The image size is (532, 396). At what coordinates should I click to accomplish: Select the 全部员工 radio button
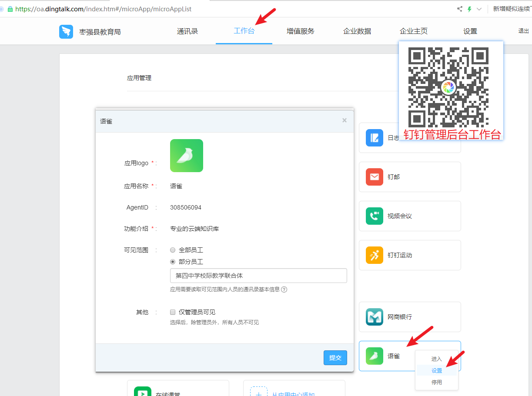tap(173, 250)
